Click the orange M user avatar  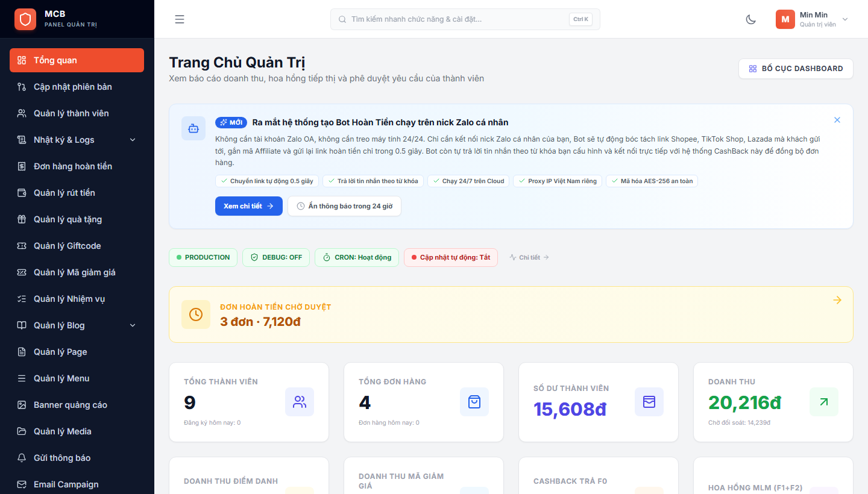(x=785, y=19)
